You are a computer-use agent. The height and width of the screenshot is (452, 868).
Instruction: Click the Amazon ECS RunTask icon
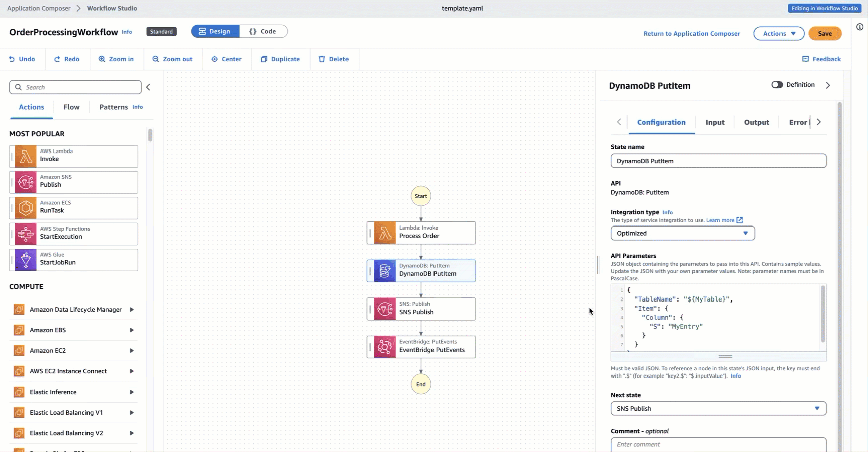(x=26, y=208)
